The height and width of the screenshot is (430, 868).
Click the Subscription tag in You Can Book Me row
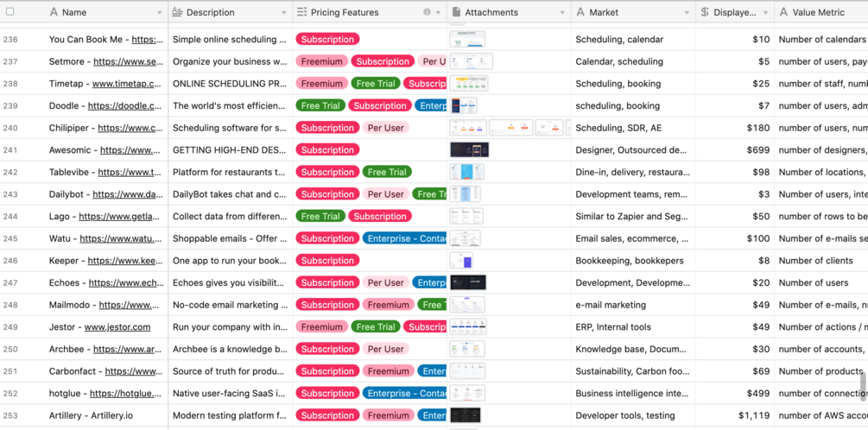tap(327, 40)
